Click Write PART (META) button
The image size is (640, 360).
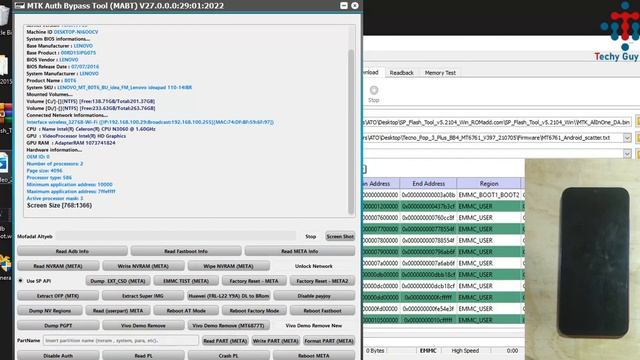tap(276, 341)
